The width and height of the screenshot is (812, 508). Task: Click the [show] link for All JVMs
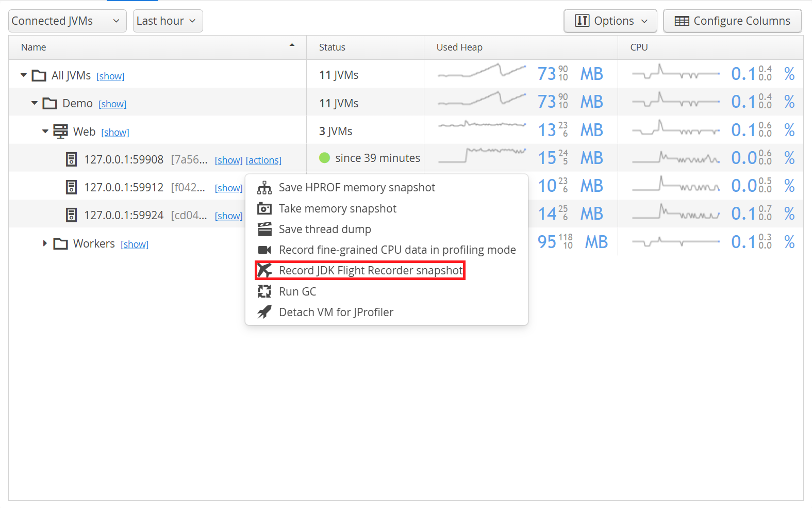pos(110,76)
